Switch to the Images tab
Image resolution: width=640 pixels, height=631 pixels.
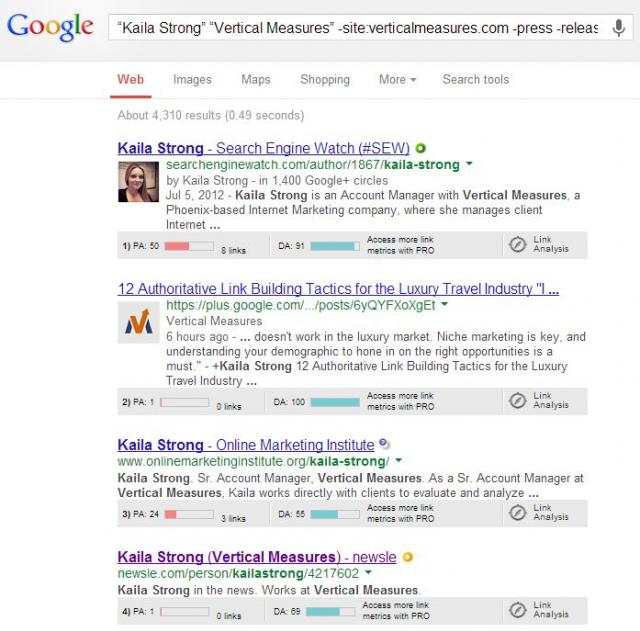tap(192, 80)
